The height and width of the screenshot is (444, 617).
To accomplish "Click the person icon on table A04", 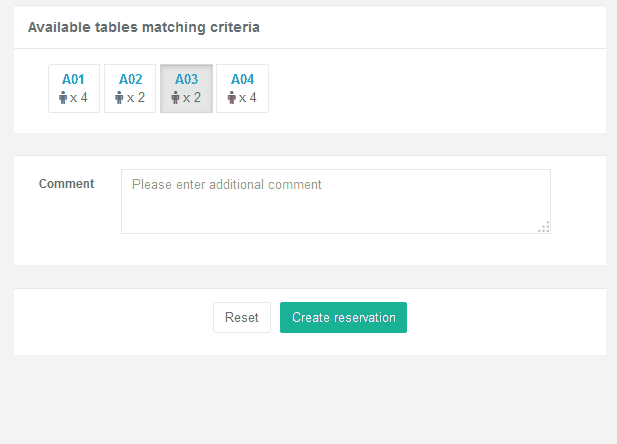I will (x=232, y=98).
